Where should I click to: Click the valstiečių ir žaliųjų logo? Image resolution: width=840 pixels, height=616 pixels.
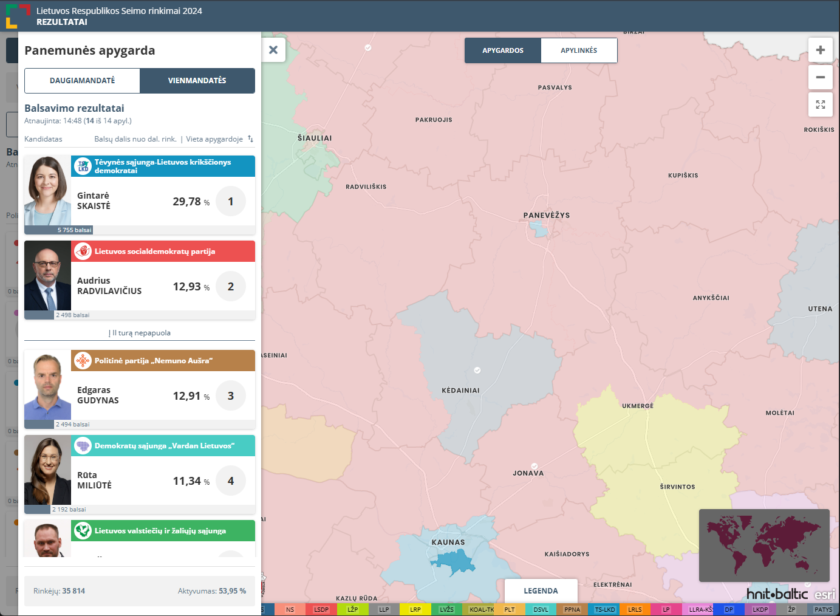click(x=83, y=531)
